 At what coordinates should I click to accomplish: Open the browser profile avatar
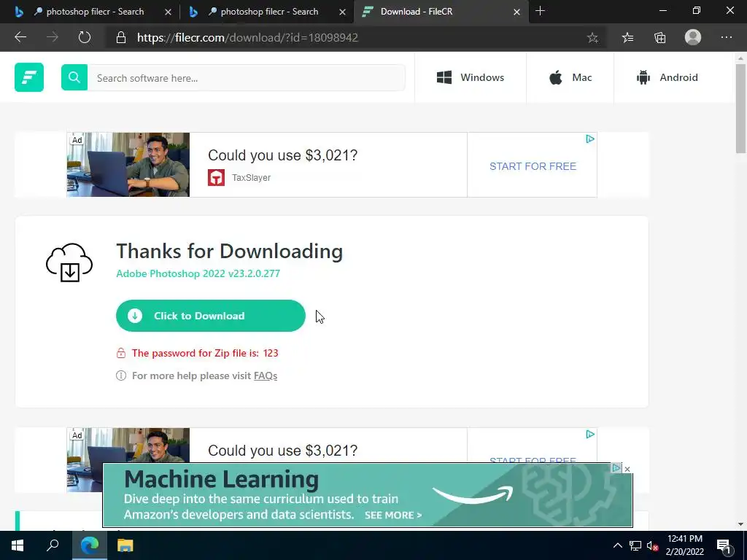click(x=693, y=37)
